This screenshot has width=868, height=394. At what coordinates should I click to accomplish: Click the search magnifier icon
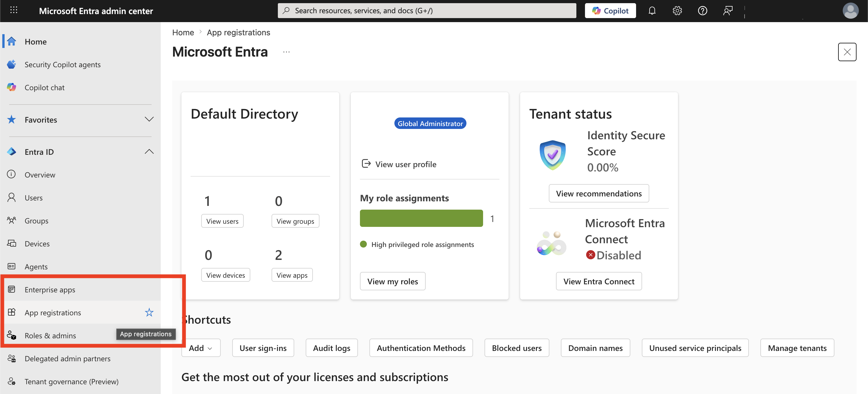286,10
